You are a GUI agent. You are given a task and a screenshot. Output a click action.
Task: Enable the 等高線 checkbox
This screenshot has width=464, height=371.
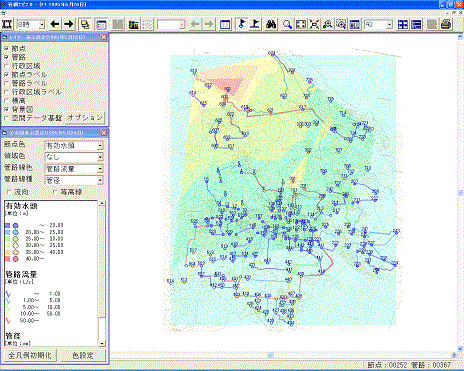click(x=55, y=192)
